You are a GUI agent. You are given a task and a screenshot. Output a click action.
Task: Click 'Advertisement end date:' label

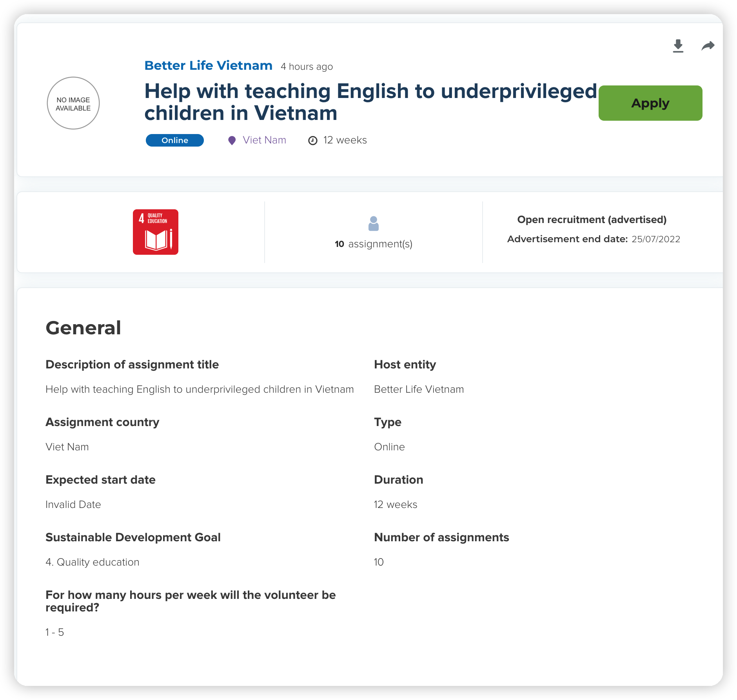point(568,239)
